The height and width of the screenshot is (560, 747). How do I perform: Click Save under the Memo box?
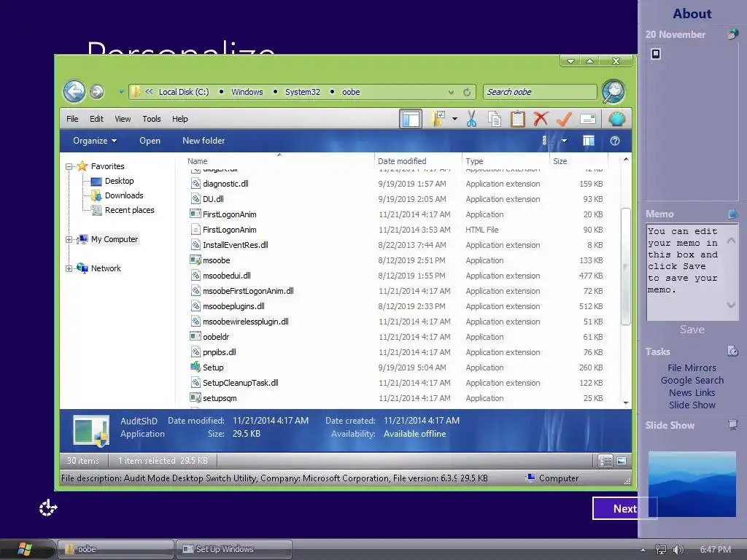pos(692,330)
